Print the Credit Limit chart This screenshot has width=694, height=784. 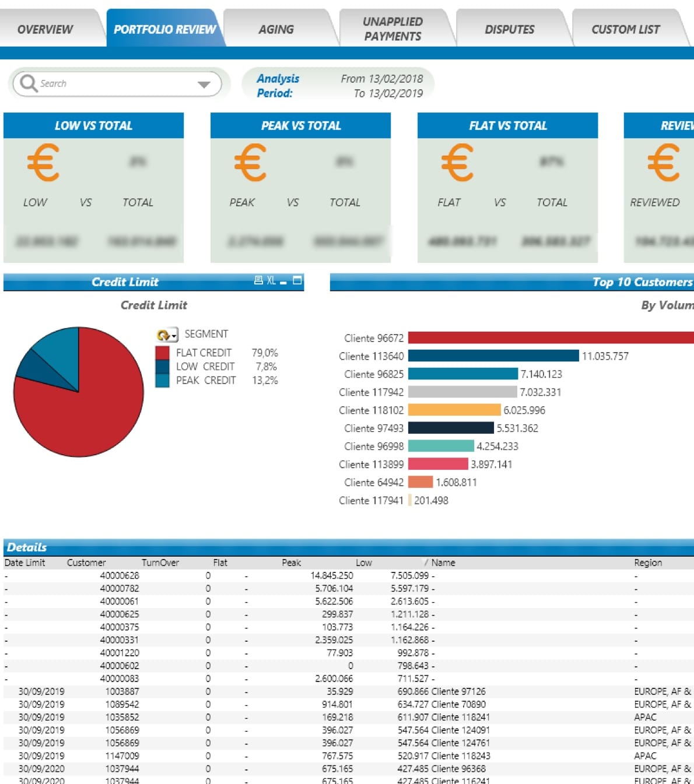258,280
